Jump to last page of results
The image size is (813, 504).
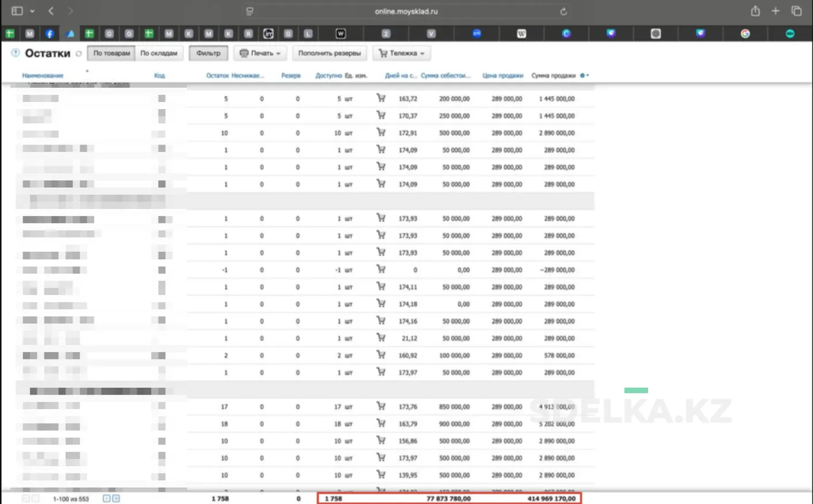point(116,498)
